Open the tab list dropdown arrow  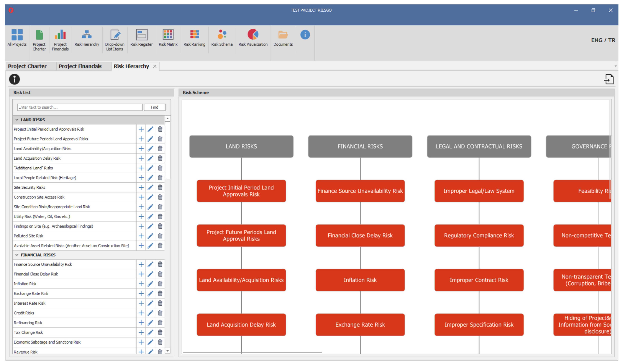[615, 66]
